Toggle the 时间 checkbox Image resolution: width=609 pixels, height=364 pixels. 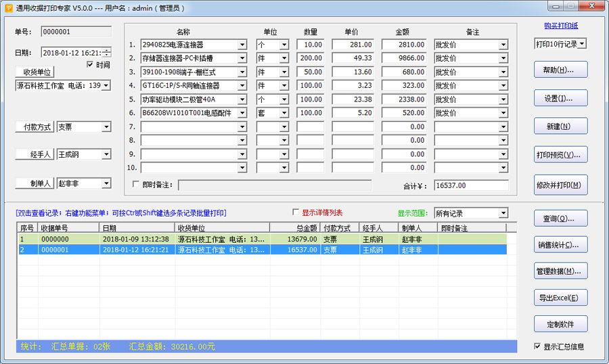91,65
